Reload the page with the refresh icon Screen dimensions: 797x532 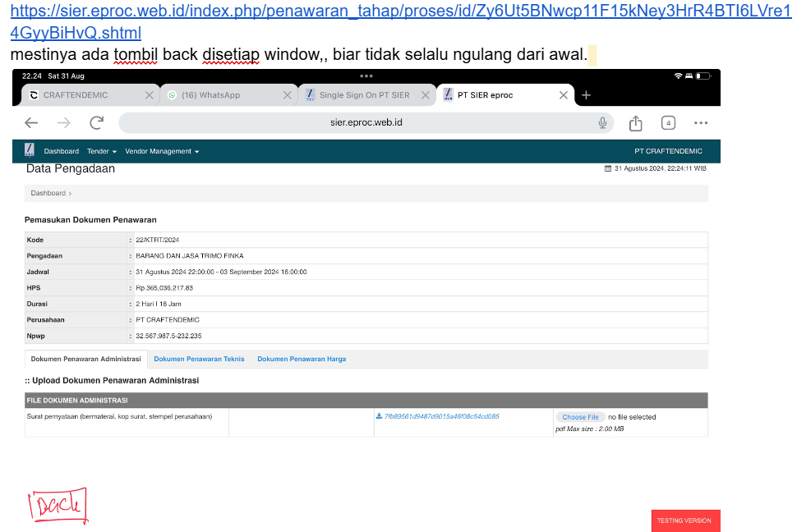tap(97, 122)
